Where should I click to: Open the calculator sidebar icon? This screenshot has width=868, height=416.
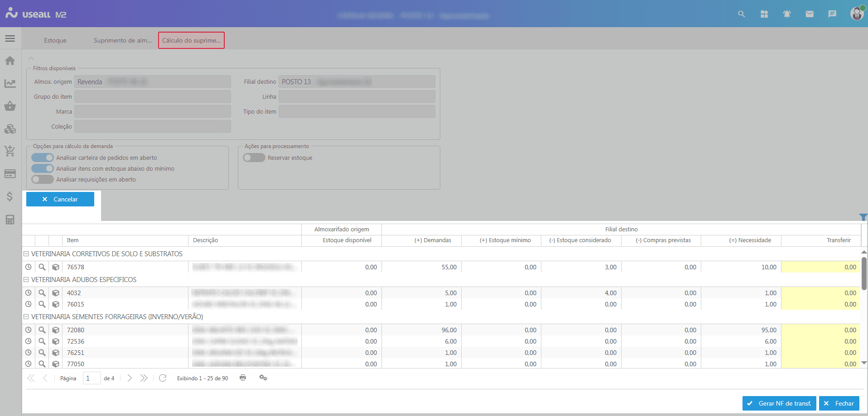(x=10, y=220)
